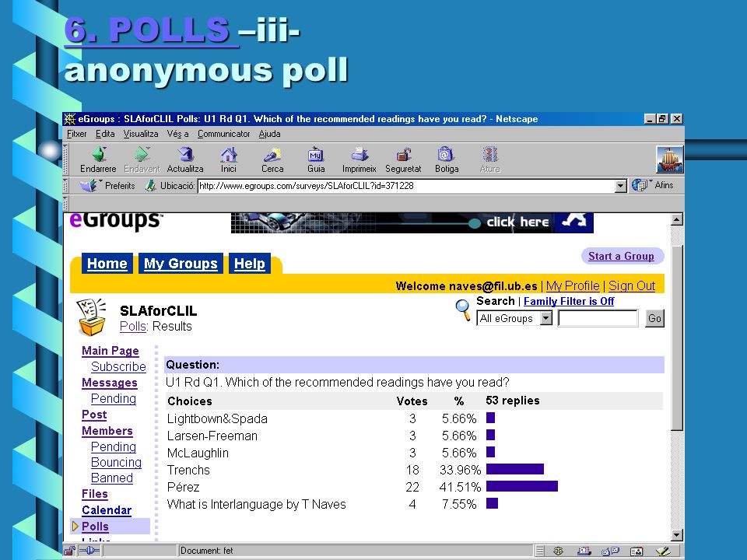Screen dimensions: 747x560
Task: Open the My Profile link
Action: coord(573,285)
